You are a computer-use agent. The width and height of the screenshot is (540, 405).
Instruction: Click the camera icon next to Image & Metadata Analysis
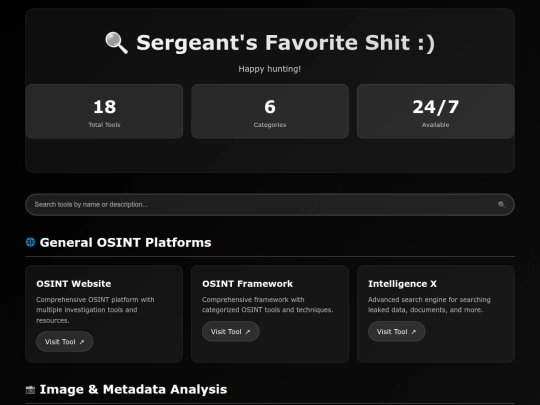coord(30,390)
